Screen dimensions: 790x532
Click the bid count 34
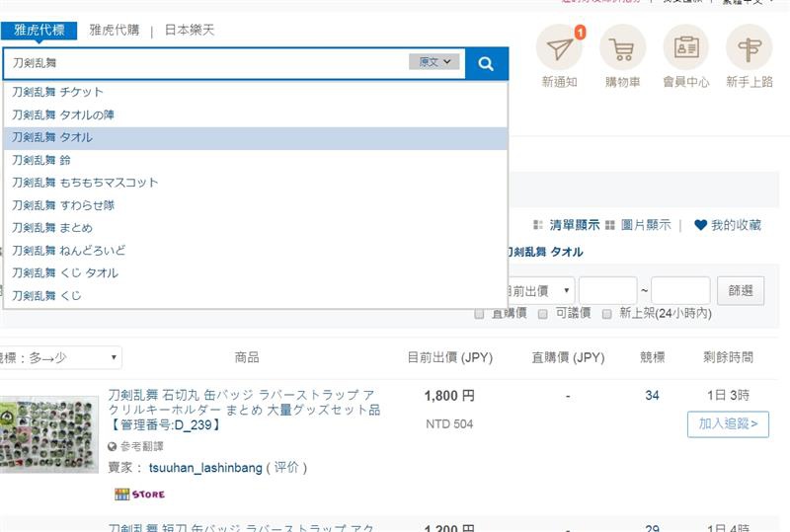point(652,396)
